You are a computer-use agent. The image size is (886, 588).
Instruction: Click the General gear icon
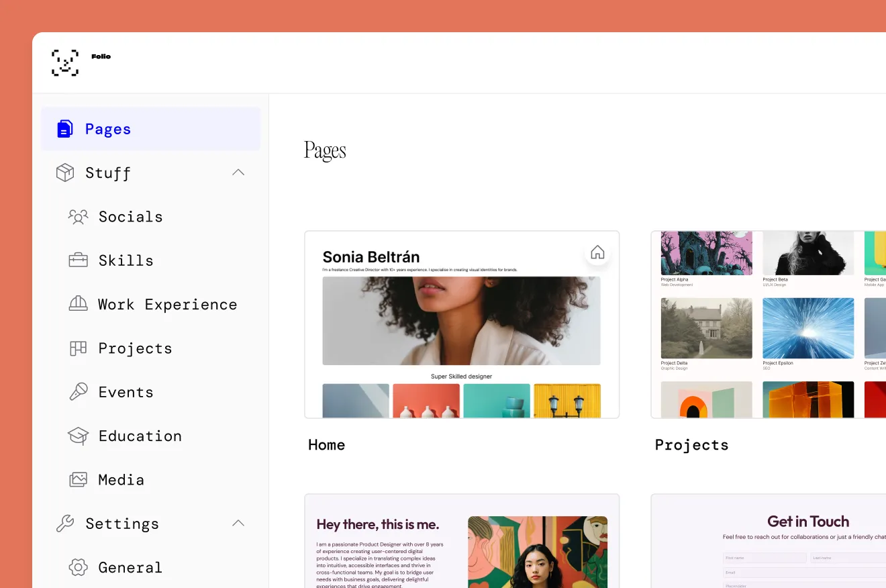[x=79, y=567]
